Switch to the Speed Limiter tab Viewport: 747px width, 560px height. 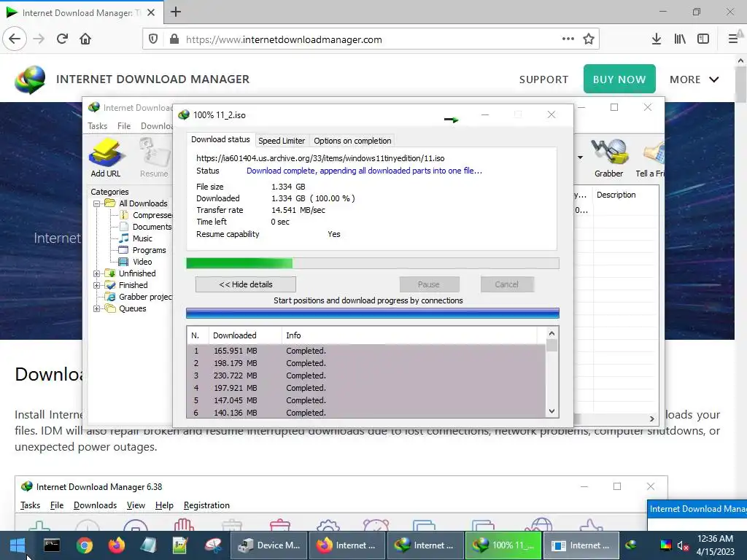[282, 141]
